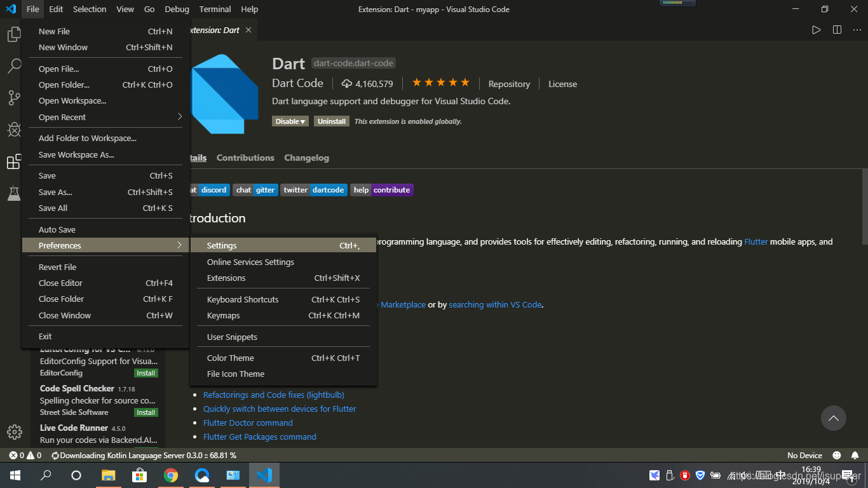Launch Google Chrome from taskbar
The image size is (868, 488).
click(x=171, y=475)
